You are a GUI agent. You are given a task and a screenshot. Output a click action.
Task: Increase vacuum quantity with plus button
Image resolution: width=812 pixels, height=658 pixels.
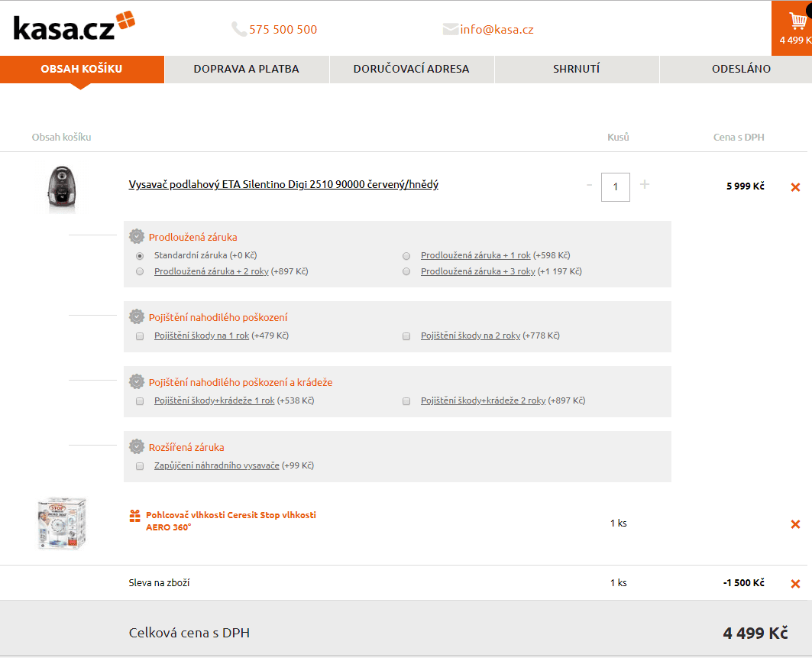coord(644,184)
